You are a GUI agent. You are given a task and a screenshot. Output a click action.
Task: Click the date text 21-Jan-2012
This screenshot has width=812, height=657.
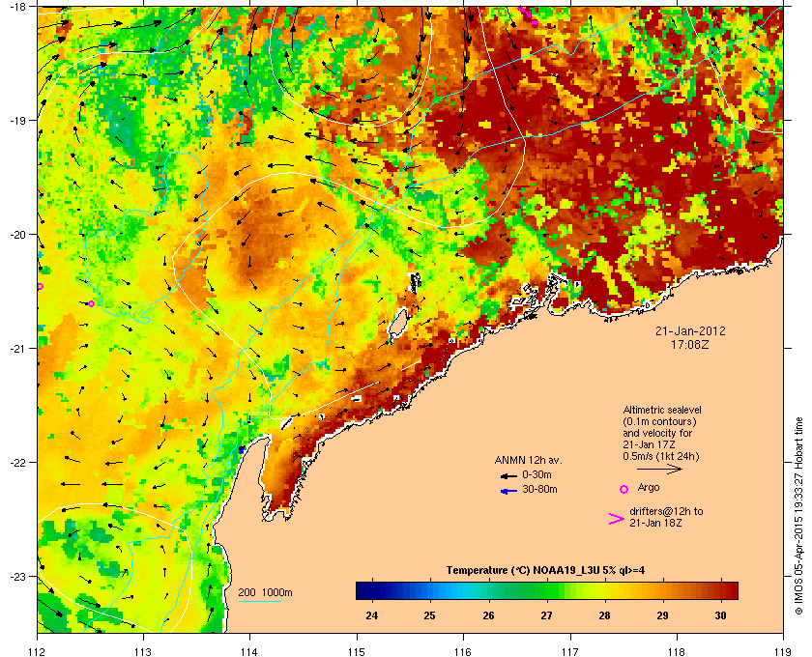(x=690, y=331)
